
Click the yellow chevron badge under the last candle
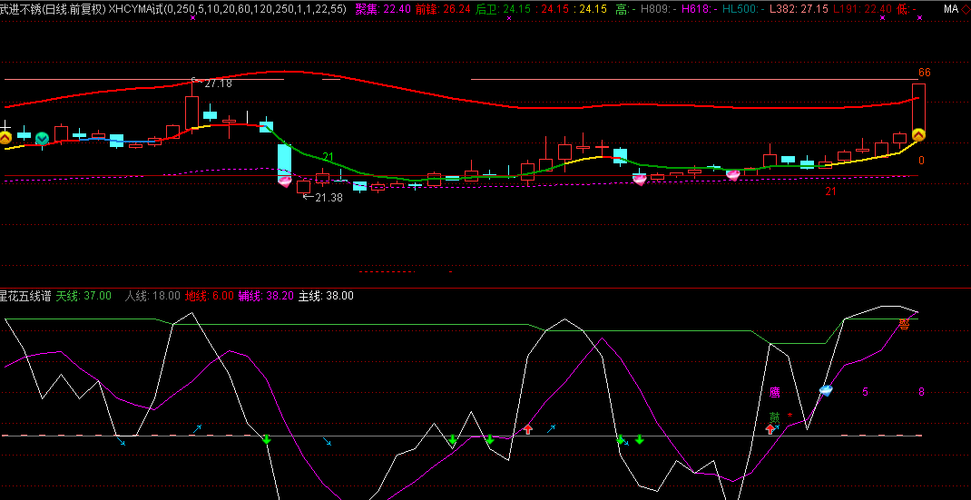(x=919, y=134)
